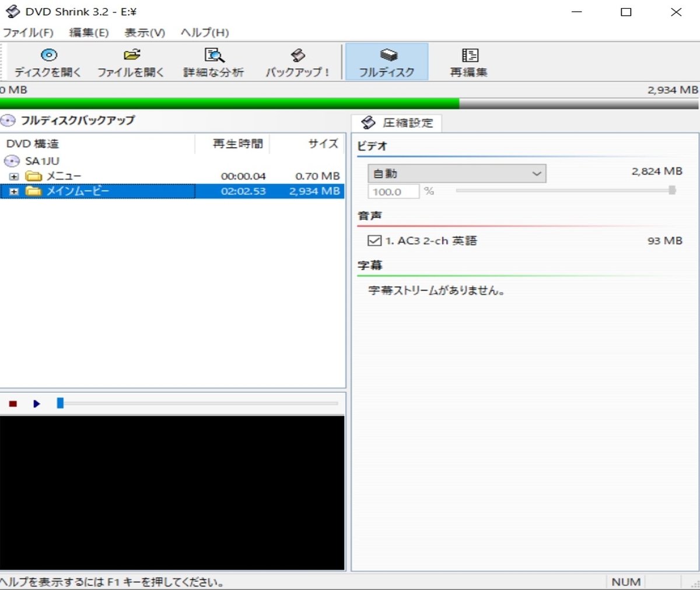This screenshot has width=700, height=590.
Task: Click the メインムービー folder icon
Action: pyautogui.click(x=34, y=191)
